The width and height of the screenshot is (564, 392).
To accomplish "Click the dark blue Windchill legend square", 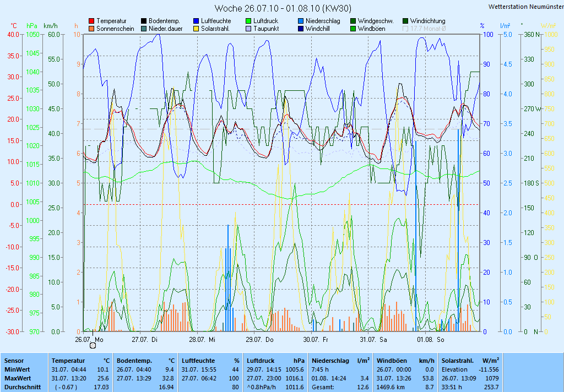I will [301, 29].
